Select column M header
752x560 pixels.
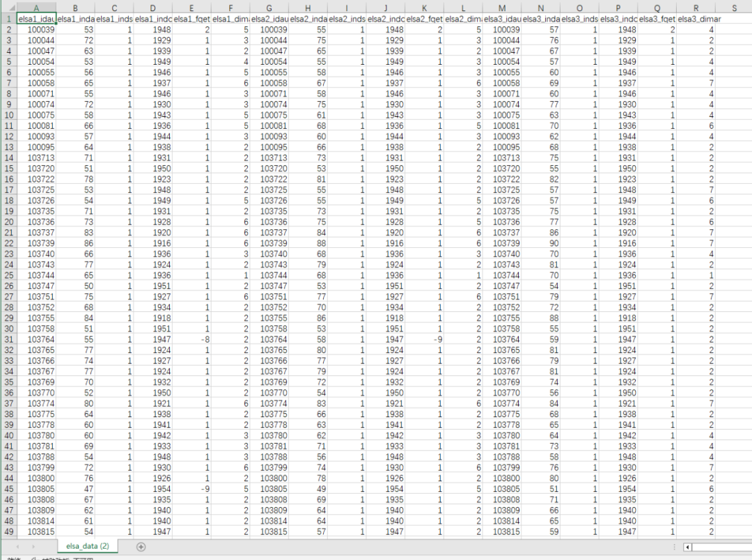[502, 8]
